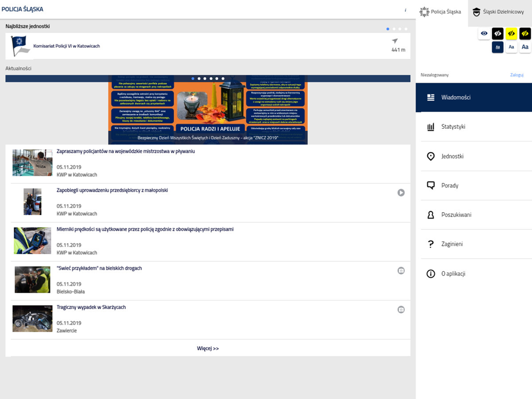Click Bielsko-Biała roads article thumbnail
The height and width of the screenshot is (399, 532).
pos(32,280)
